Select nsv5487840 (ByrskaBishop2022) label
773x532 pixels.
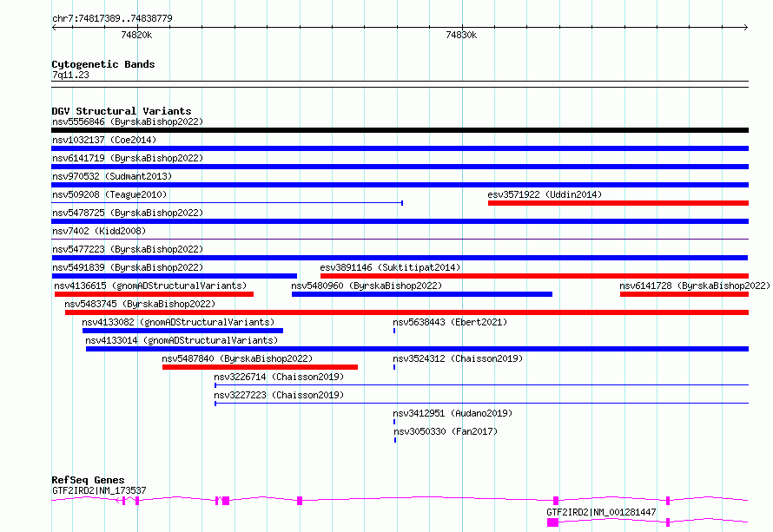point(237,358)
